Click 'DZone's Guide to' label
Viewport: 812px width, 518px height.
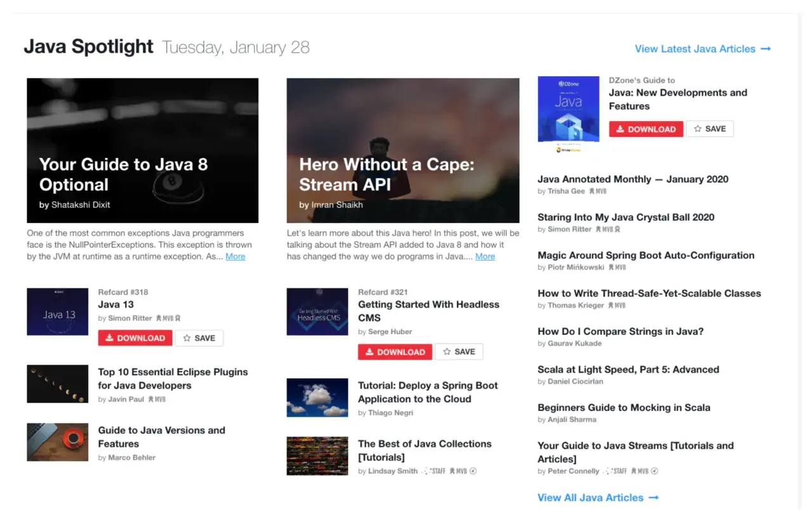641,81
